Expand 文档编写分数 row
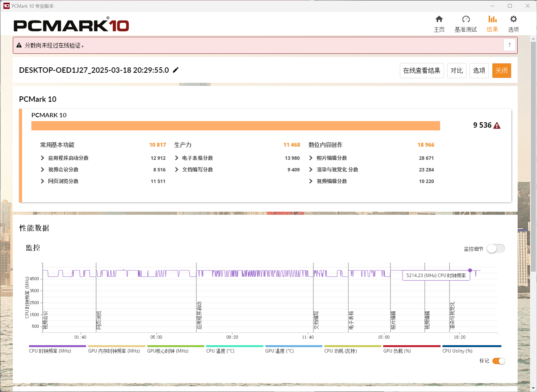The image size is (537, 392). 177,169
